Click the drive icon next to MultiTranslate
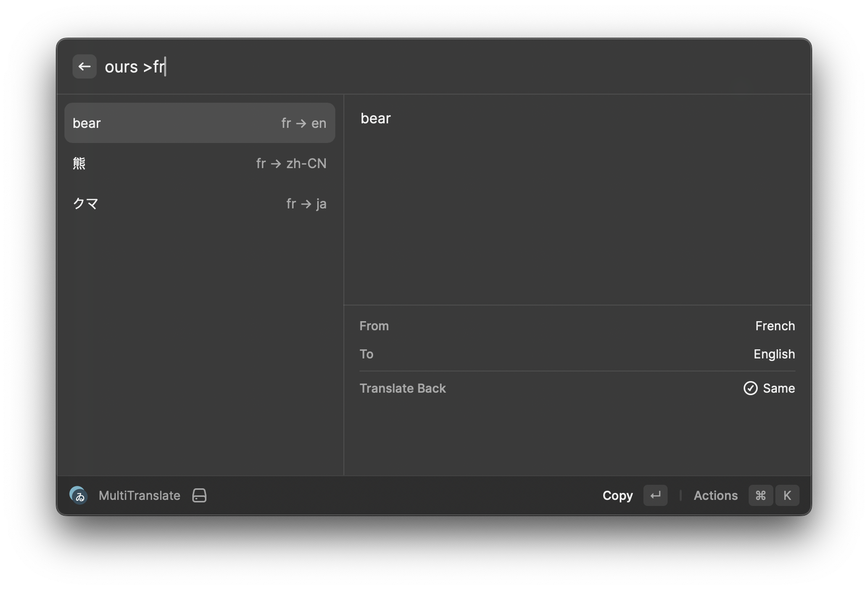This screenshot has height=590, width=868. (199, 495)
